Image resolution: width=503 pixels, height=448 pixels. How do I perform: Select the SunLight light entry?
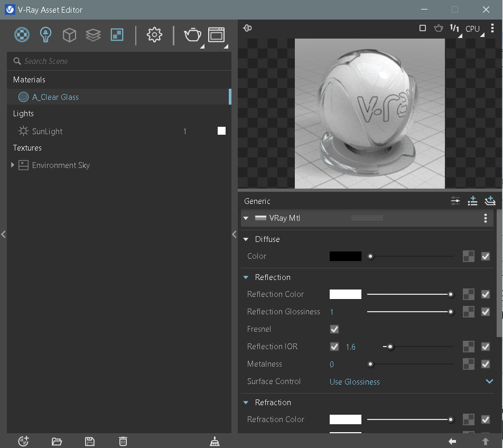point(119,131)
